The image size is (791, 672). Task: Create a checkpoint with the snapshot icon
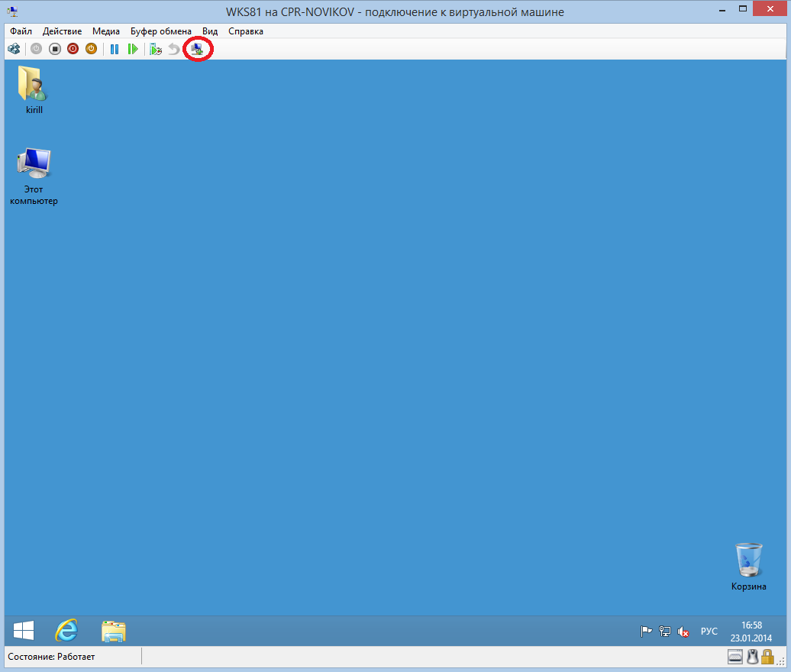pyautogui.click(x=156, y=49)
